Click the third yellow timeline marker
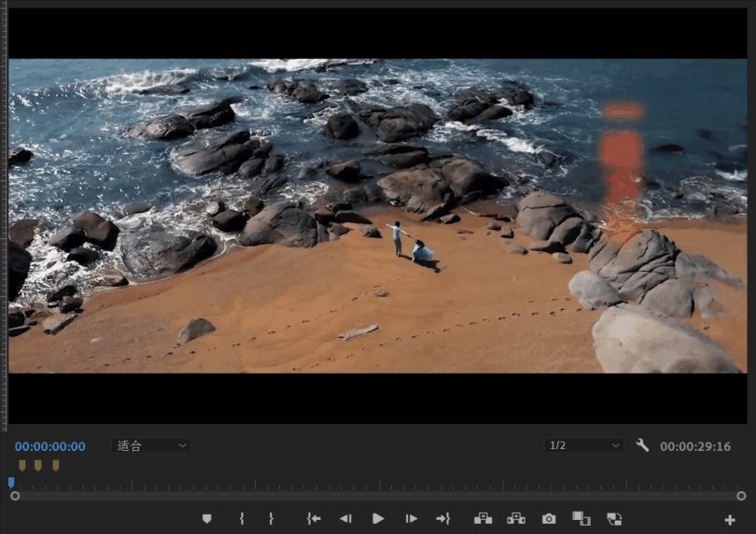The image size is (756, 534). [x=56, y=465]
